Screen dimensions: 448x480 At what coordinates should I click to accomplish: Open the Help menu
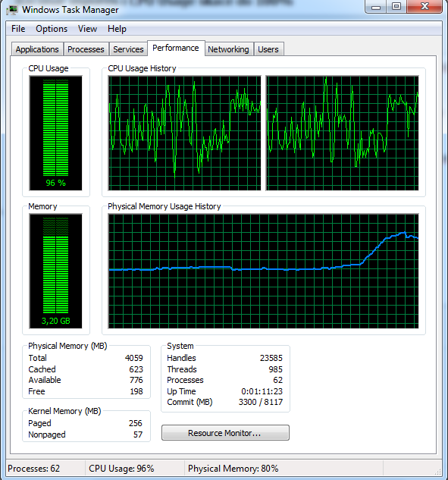pos(117,29)
